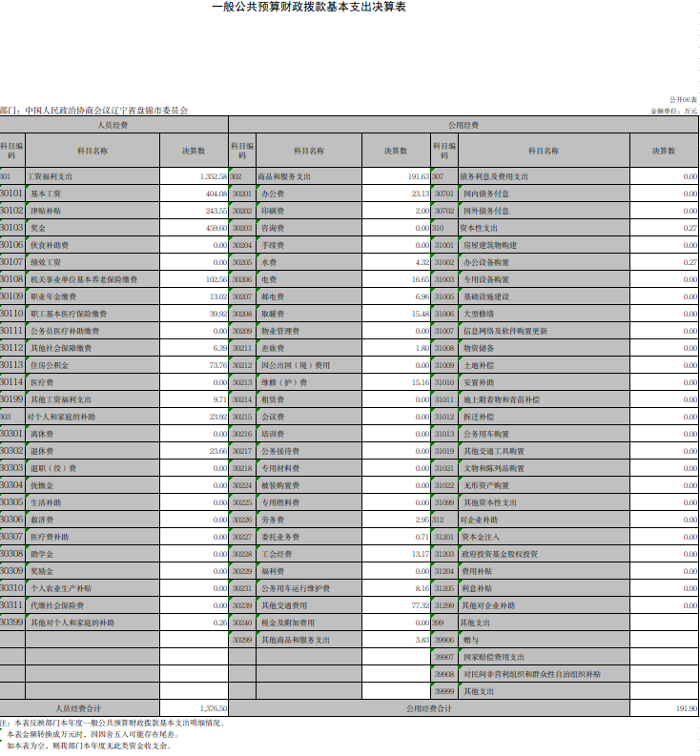Select the 其他工资福利支出 cell

tap(93, 399)
